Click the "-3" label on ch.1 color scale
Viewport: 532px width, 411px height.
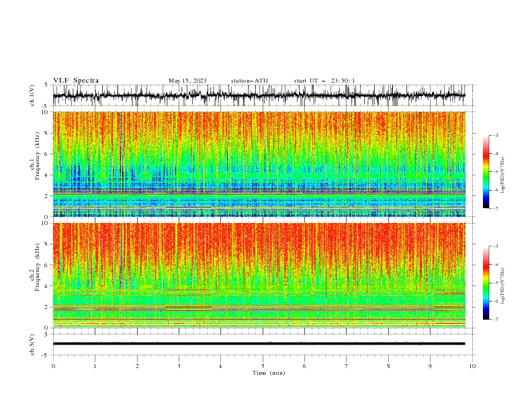495,135
